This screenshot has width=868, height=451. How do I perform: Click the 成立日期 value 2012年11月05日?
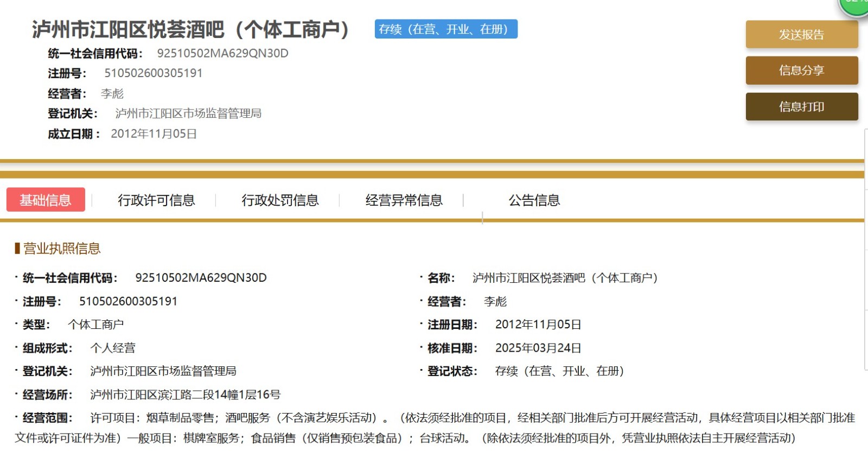154,134
